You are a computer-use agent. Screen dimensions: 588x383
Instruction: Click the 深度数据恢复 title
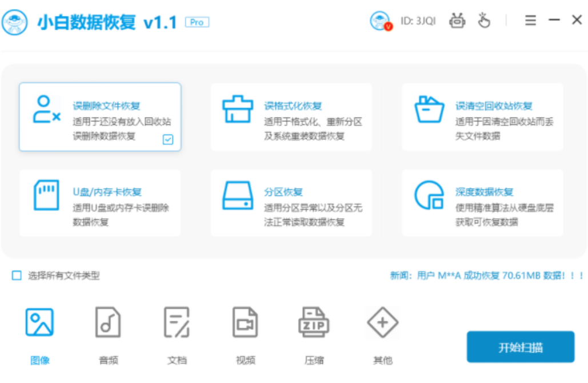[484, 192]
